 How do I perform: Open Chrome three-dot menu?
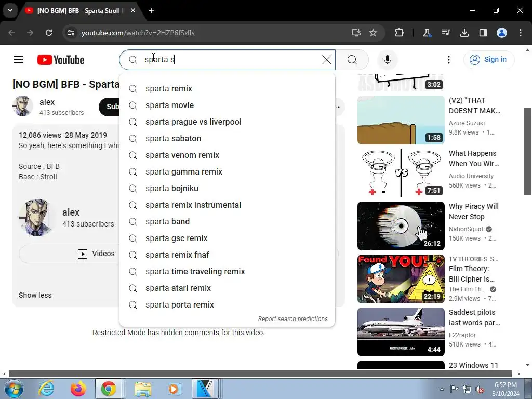tap(521, 33)
